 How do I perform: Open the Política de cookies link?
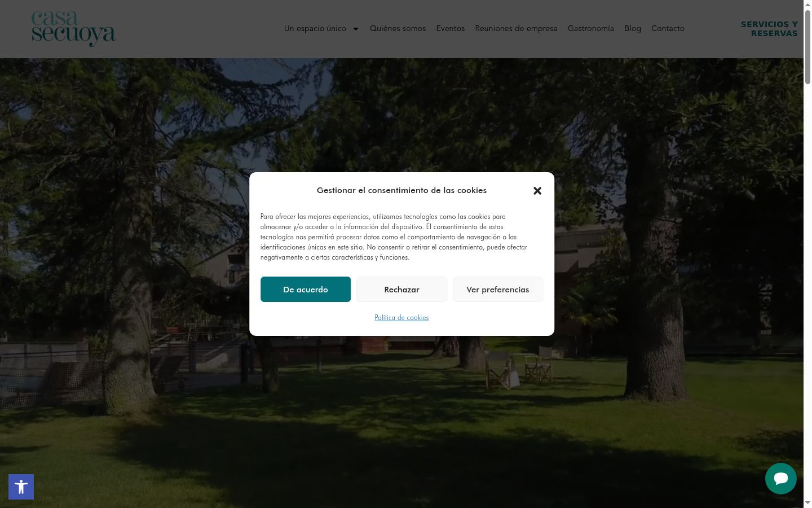click(401, 318)
